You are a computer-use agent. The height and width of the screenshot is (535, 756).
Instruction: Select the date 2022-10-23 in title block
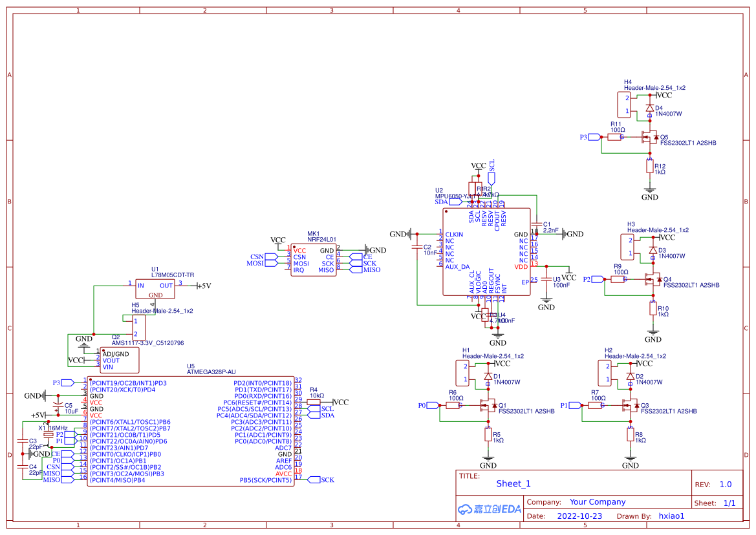click(578, 516)
